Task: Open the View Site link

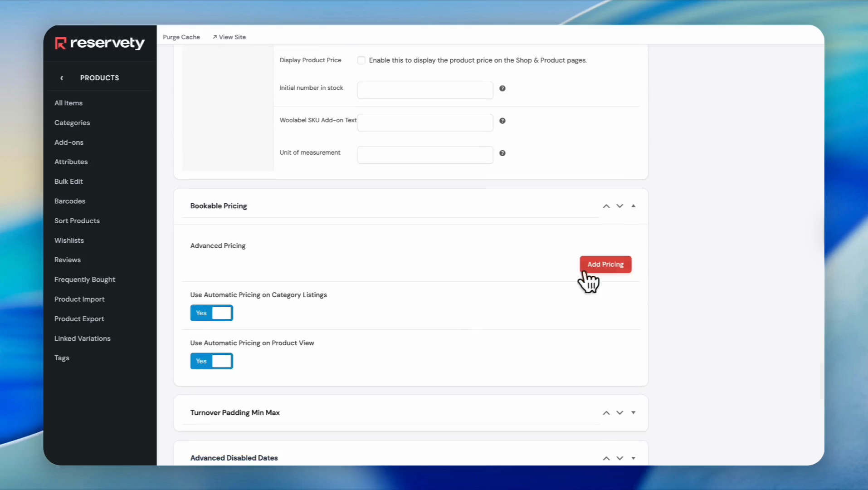Action: point(229,37)
